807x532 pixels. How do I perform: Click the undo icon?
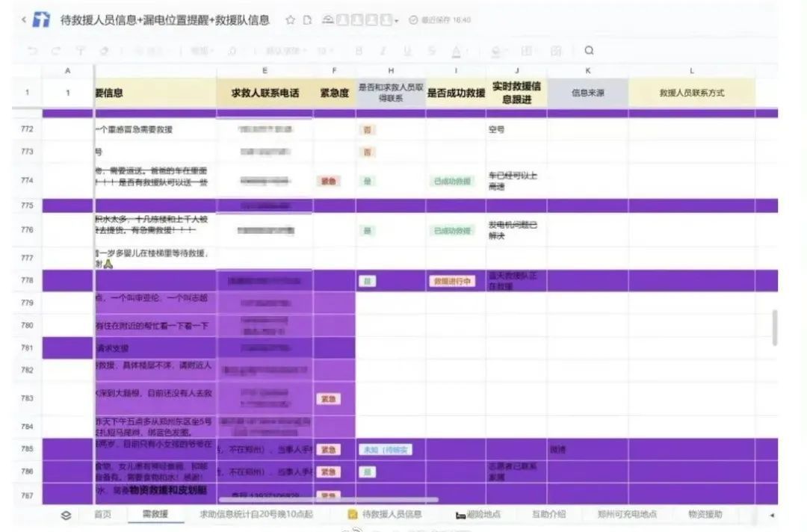pos(31,51)
